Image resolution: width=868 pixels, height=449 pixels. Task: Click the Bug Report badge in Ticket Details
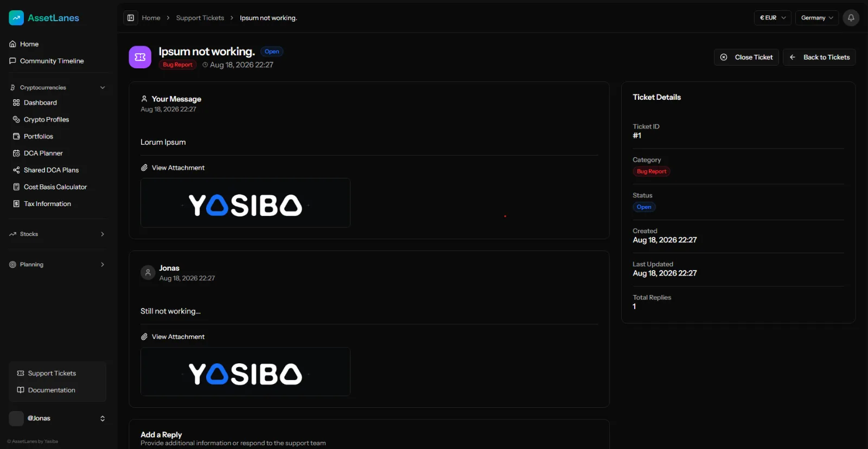tap(652, 171)
